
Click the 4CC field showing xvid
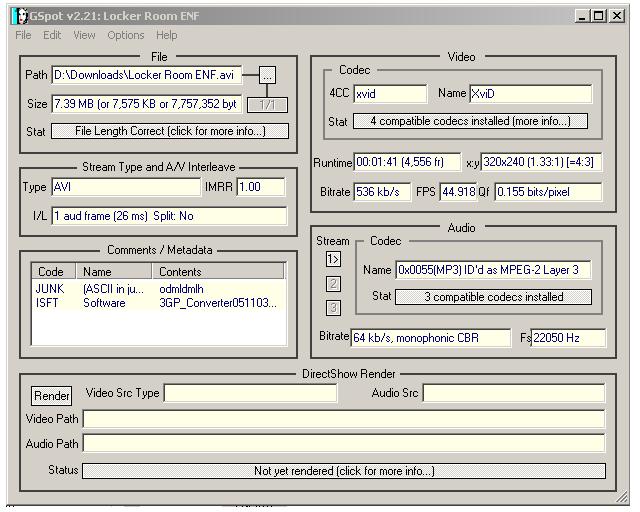click(x=390, y=94)
